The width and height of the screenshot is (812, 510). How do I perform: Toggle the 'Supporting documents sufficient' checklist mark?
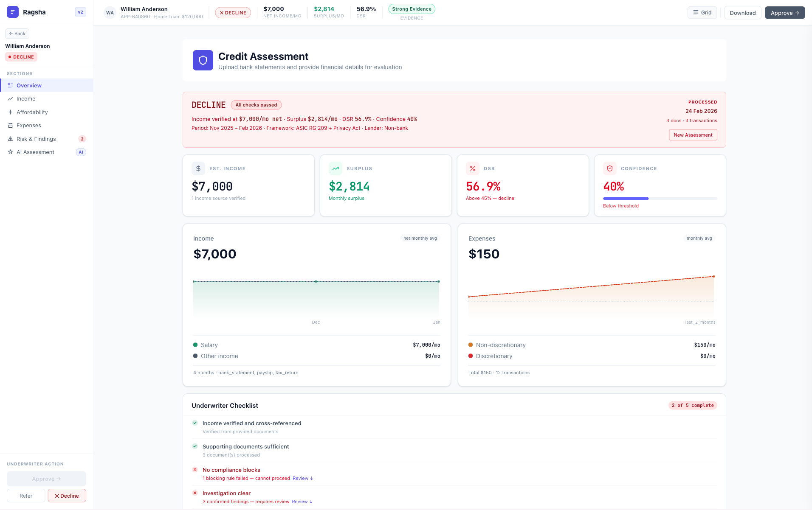[x=195, y=446]
